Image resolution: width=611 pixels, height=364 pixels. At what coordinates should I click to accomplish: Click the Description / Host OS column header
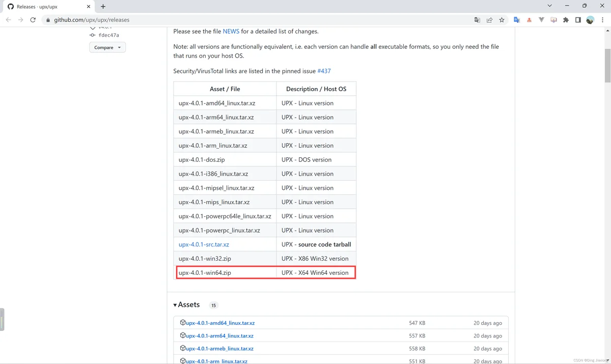316,89
